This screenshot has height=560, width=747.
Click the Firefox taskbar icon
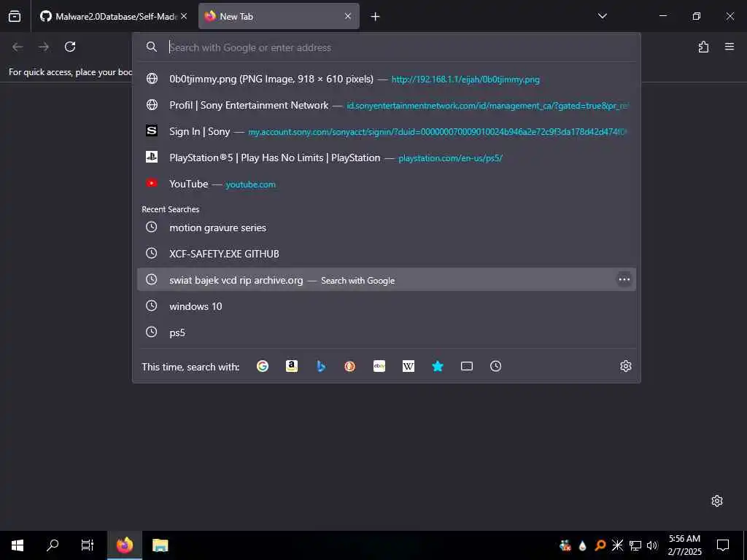click(x=125, y=545)
